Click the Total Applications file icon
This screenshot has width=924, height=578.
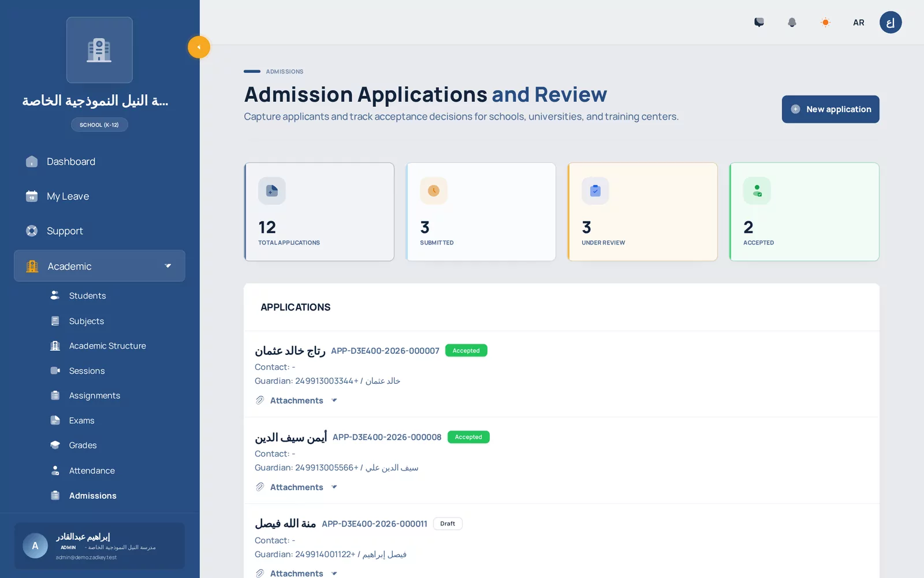pyautogui.click(x=272, y=191)
